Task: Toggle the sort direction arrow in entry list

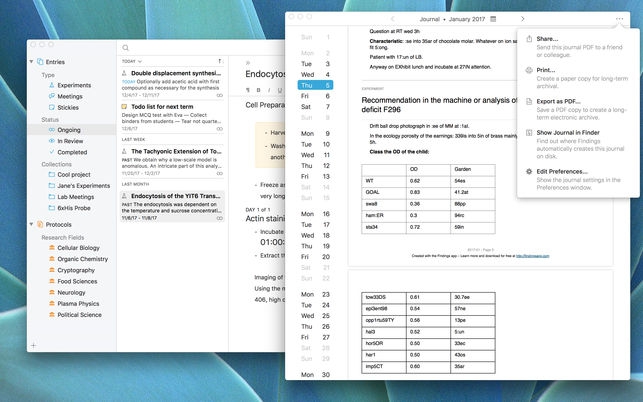Action: point(220,61)
